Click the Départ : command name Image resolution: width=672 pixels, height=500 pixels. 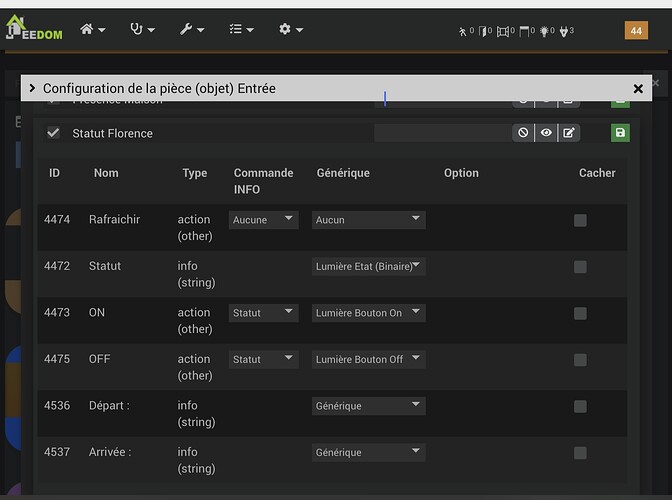109,405
